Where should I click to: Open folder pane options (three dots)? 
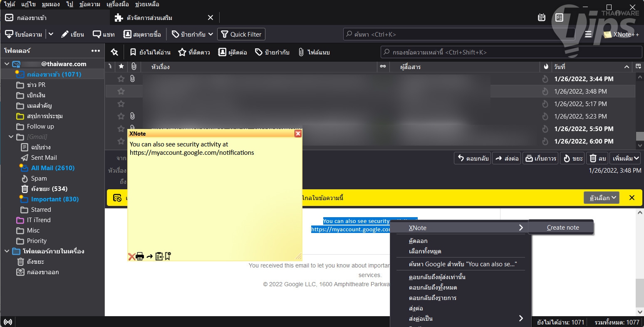tap(96, 51)
